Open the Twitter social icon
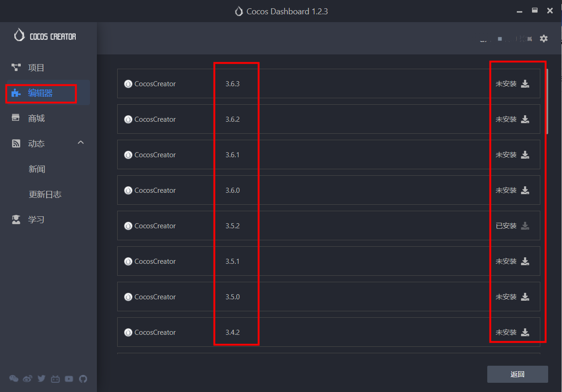 42,379
